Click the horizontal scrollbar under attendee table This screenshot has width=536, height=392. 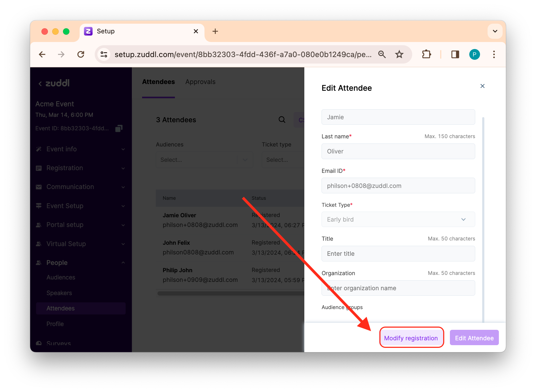point(231,293)
